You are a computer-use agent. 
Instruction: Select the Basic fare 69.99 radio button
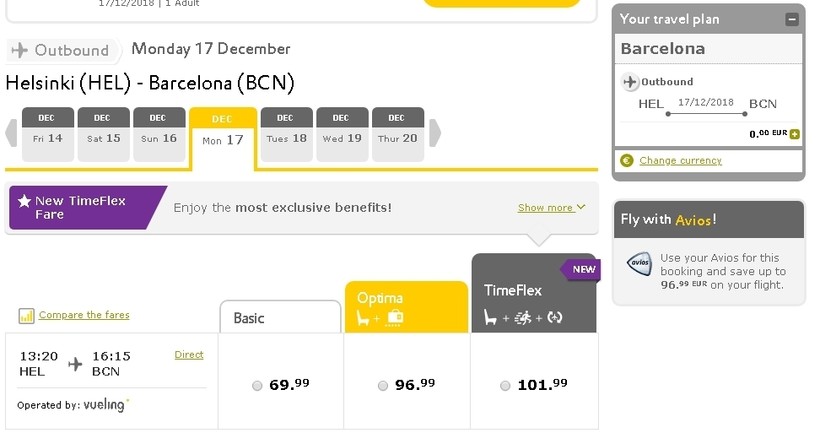tap(258, 385)
